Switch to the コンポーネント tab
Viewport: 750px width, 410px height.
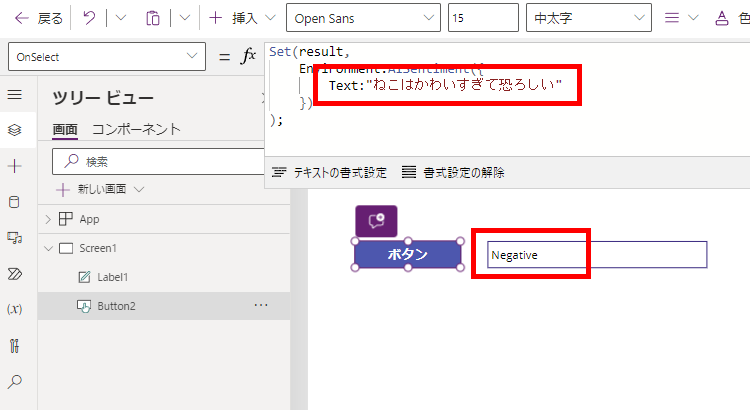(136, 129)
